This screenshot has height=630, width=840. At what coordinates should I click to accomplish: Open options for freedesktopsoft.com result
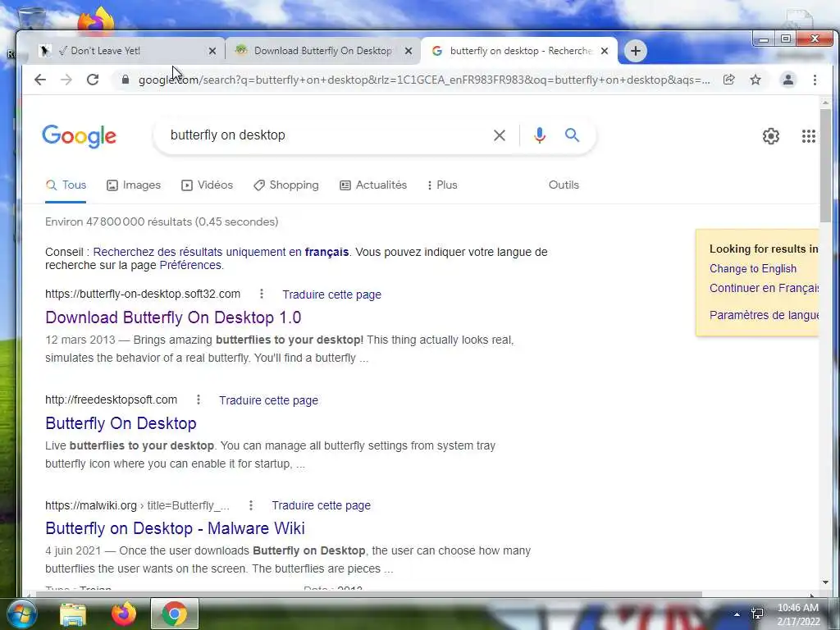click(x=199, y=399)
